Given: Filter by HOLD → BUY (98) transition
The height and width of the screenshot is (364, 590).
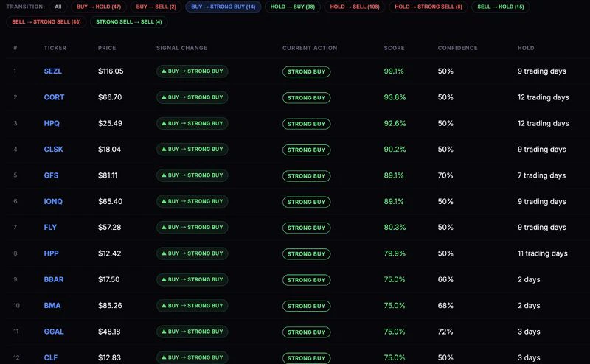Looking at the screenshot, I should [x=292, y=7].
